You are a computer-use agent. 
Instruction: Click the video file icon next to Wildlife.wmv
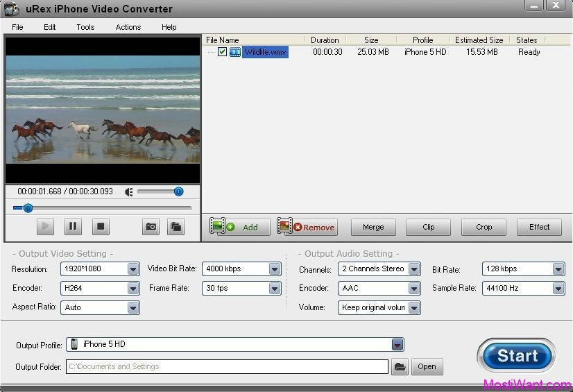click(235, 52)
